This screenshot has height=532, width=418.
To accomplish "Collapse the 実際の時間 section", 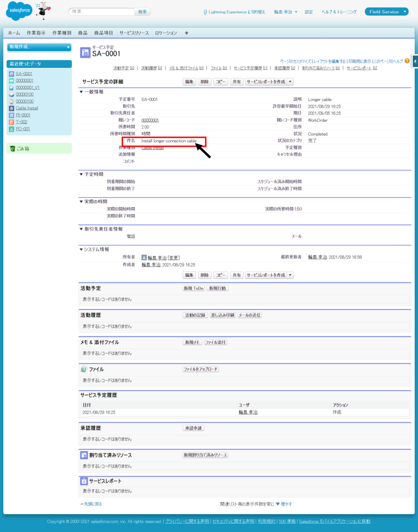I will click(81, 201).
